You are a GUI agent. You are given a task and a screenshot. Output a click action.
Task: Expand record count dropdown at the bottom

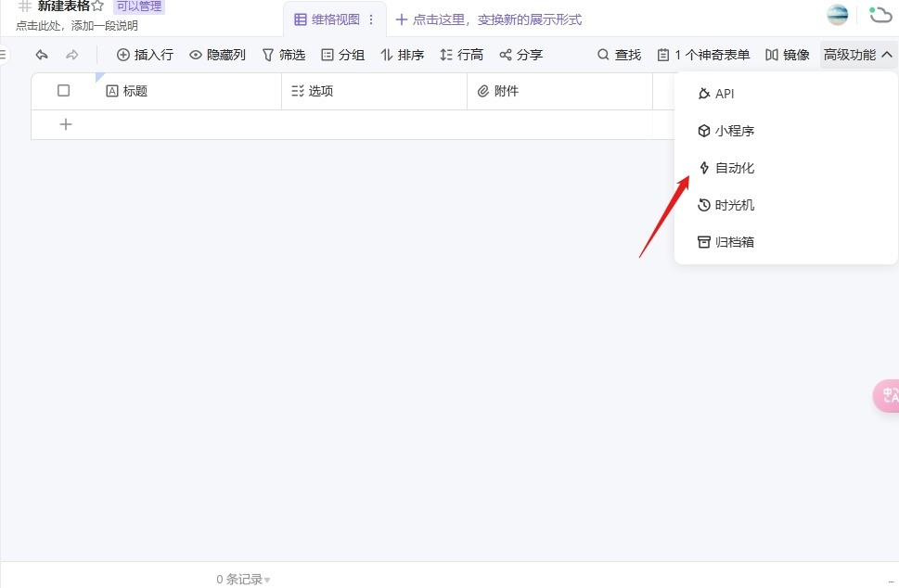pyautogui.click(x=266, y=580)
